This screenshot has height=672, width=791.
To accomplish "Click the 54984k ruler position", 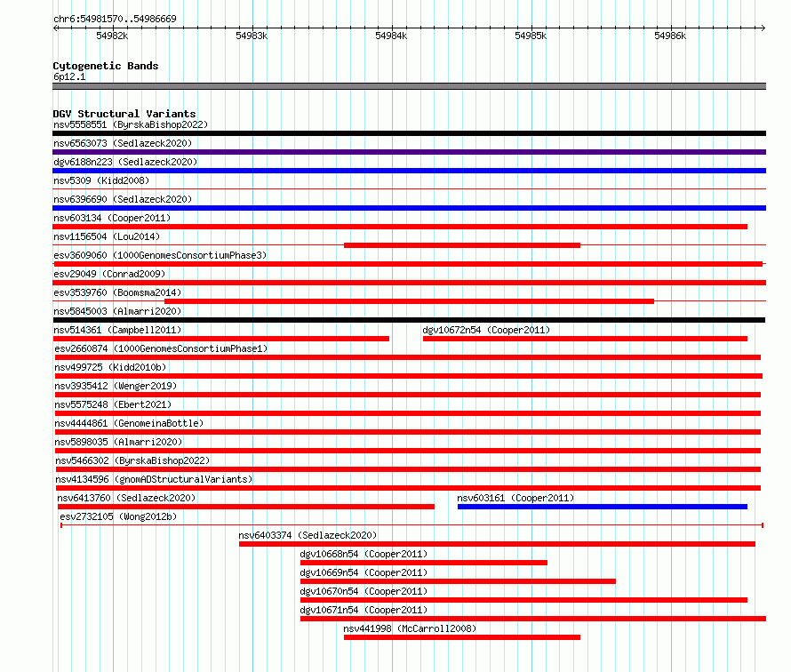I will point(391,36).
